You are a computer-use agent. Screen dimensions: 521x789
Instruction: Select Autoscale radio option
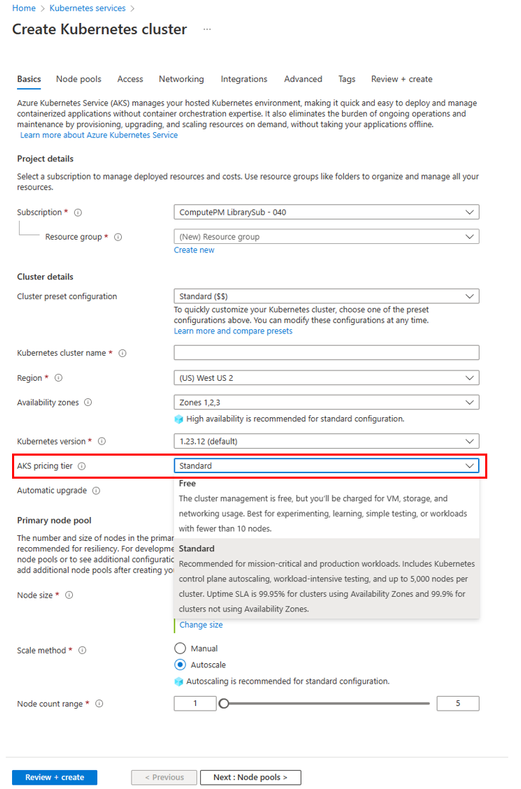point(180,665)
